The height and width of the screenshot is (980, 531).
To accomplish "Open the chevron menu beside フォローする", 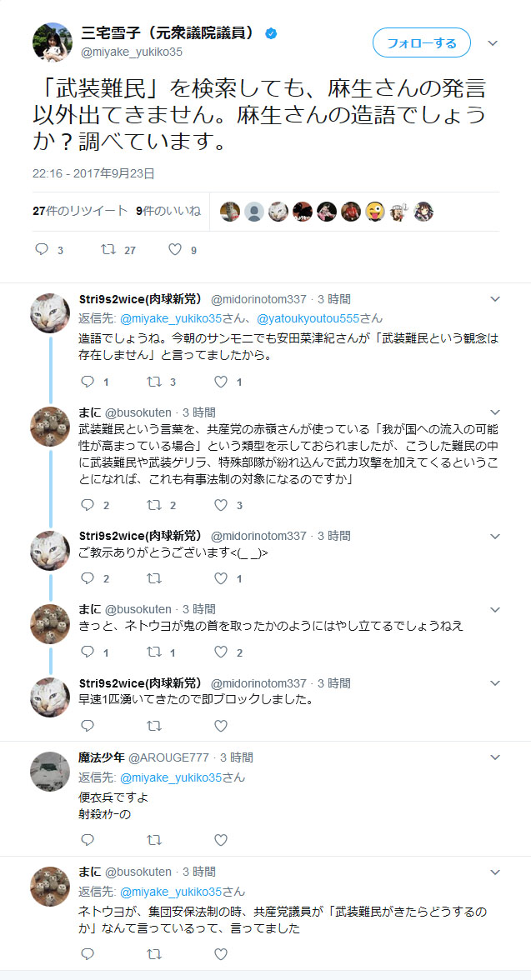I will tap(493, 43).
